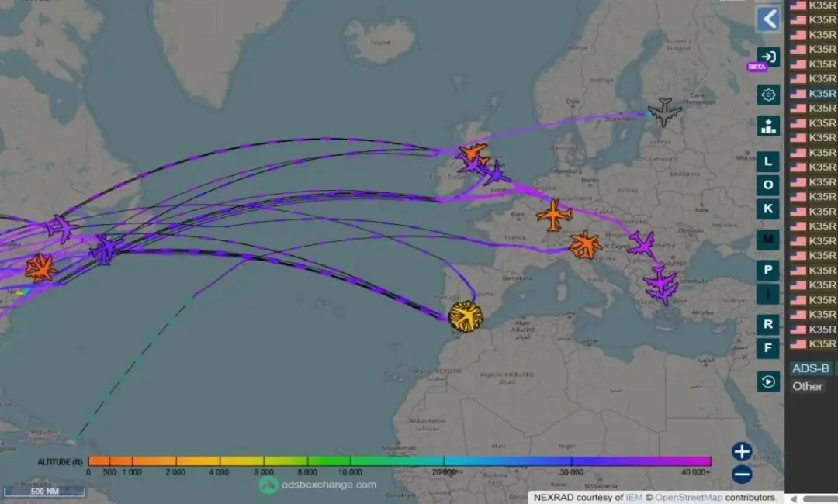Click the sign-in BETA icon
838x504 pixels.
(x=768, y=57)
